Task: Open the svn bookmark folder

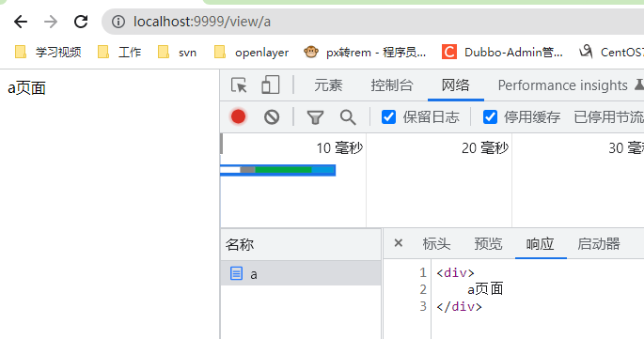Action: 178,53
